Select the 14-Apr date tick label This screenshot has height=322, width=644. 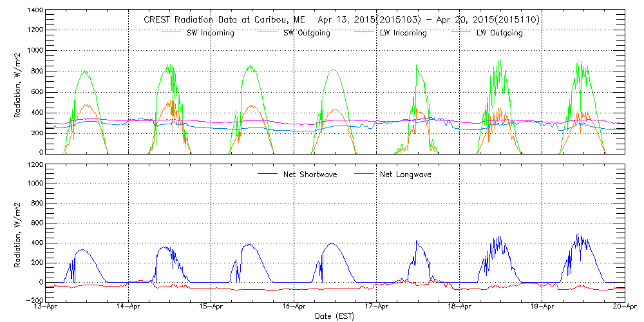point(129,308)
